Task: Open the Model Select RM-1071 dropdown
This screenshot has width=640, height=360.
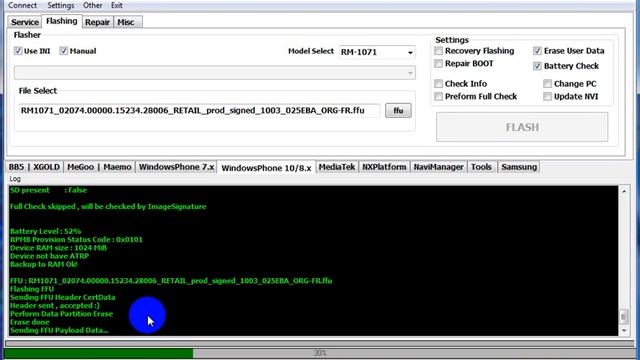Action: coord(377,52)
